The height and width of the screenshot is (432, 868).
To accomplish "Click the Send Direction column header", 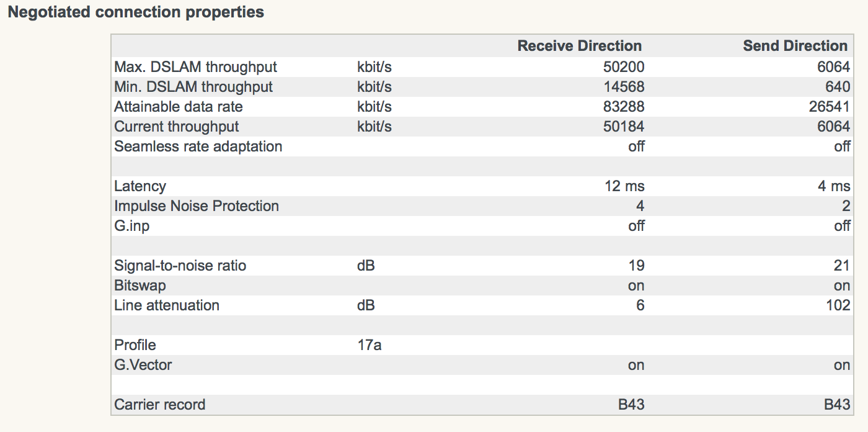I will (795, 46).
